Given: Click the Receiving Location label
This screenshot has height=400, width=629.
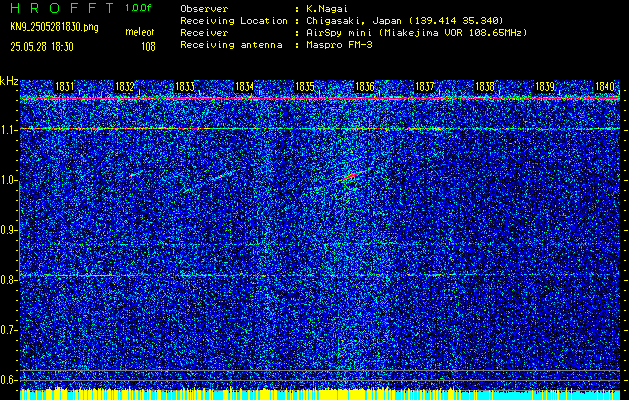Looking at the screenshot, I should pyautogui.click(x=234, y=20).
